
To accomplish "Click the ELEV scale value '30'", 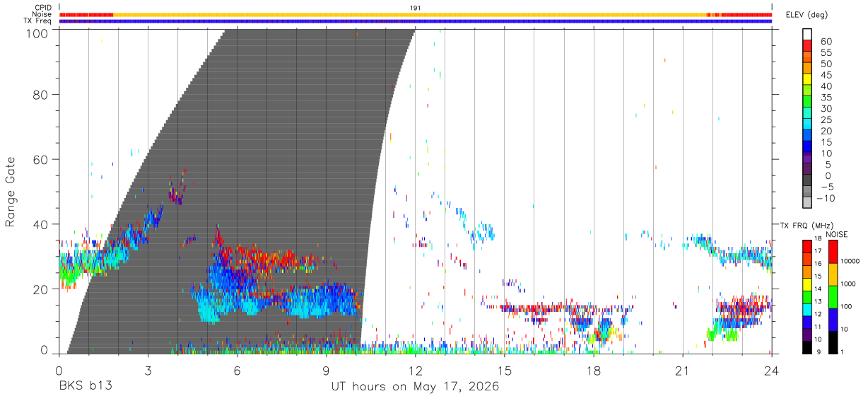I will pyautogui.click(x=826, y=108).
